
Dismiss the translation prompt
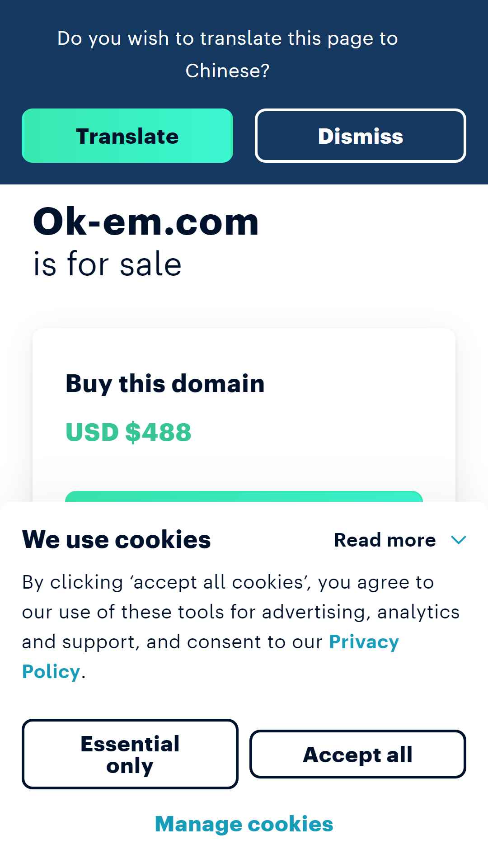361,136
